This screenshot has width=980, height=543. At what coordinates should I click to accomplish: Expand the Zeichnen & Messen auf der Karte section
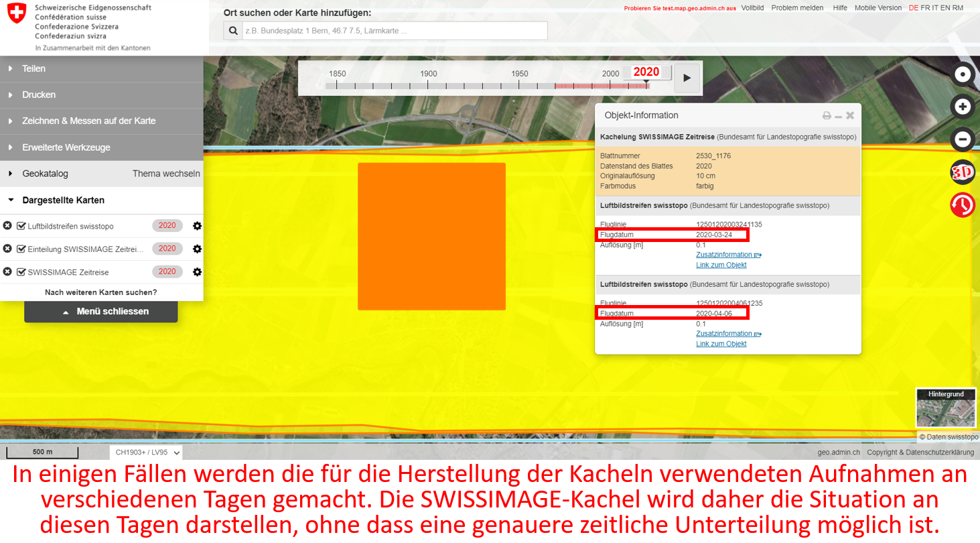pos(88,121)
